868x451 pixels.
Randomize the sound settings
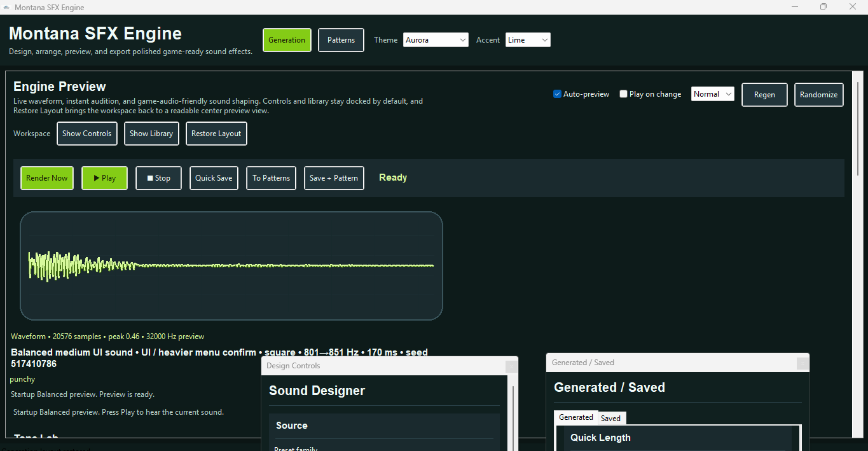[819, 95]
